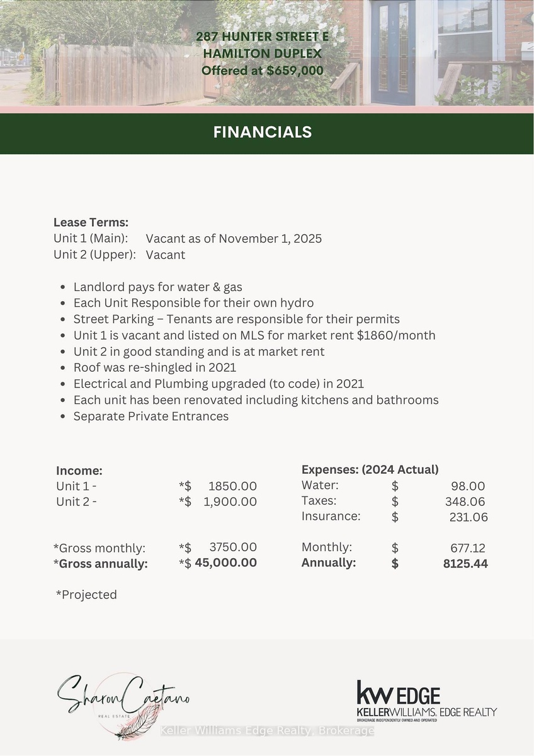The image size is (534, 756).
Task: Click the Expenses (2024 Actual) heading
Action: click(x=370, y=469)
